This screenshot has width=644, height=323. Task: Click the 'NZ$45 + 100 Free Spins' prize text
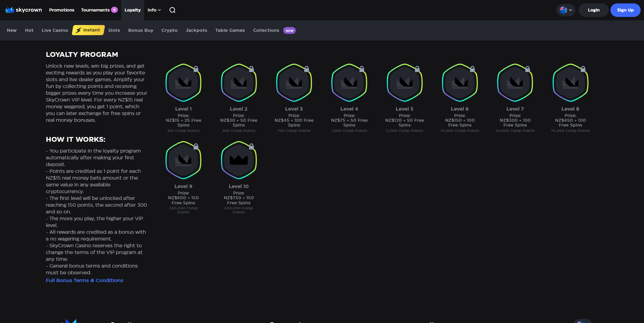coord(294,123)
